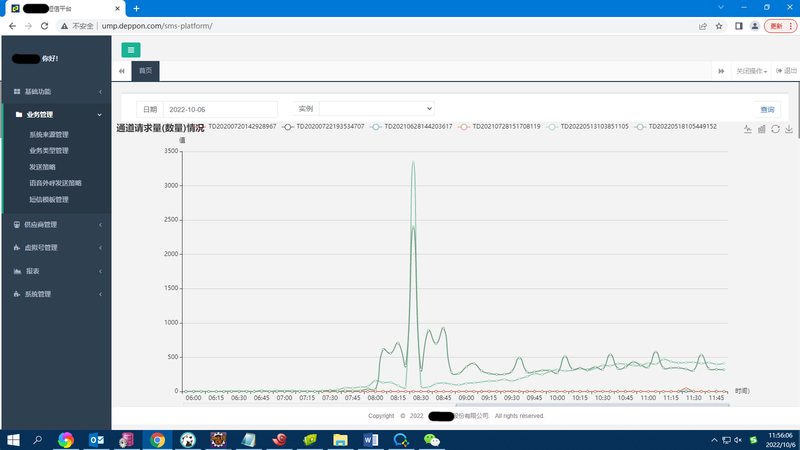Viewport: 800px width, 450px height.
Task: Open taskbar search magnifier
Action: coord(37,440)
